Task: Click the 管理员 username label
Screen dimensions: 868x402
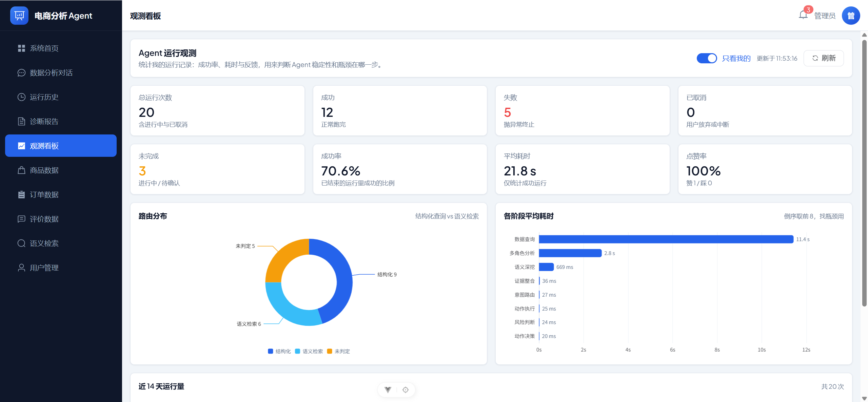Action: (x=825, y=16)
